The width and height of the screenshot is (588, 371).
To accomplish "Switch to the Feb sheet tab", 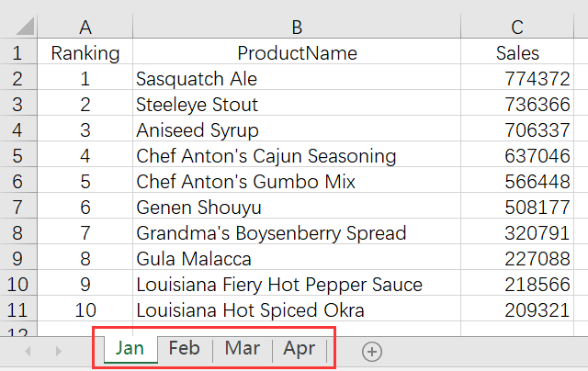I will tap(184, 348).
